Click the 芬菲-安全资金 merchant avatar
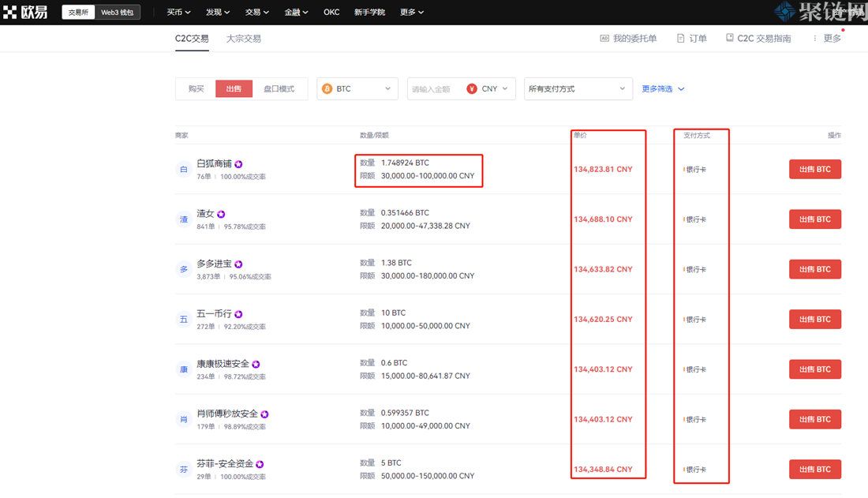Screen dimensions: 868x498 click(184, 470)
